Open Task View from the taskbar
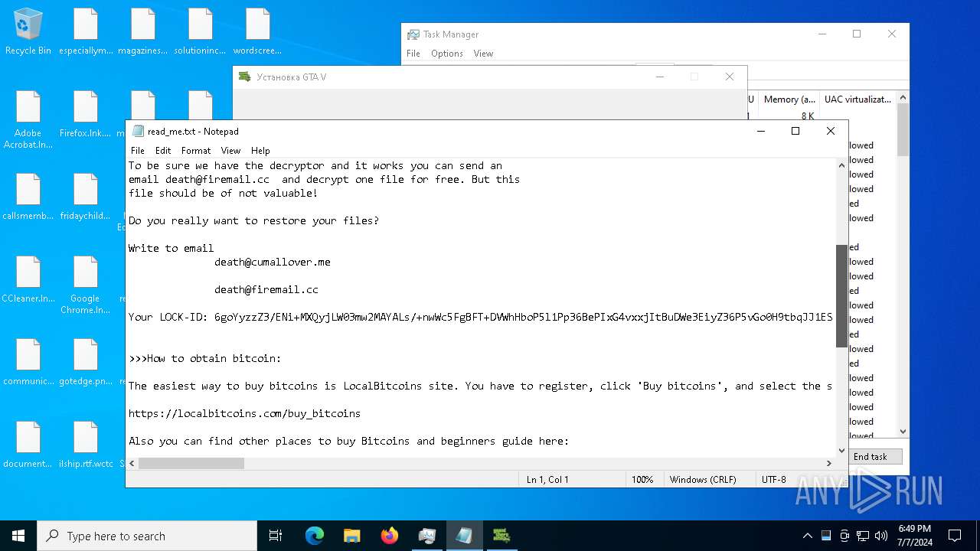This screenshot has width=980, height=551. (x=276, y=536)
